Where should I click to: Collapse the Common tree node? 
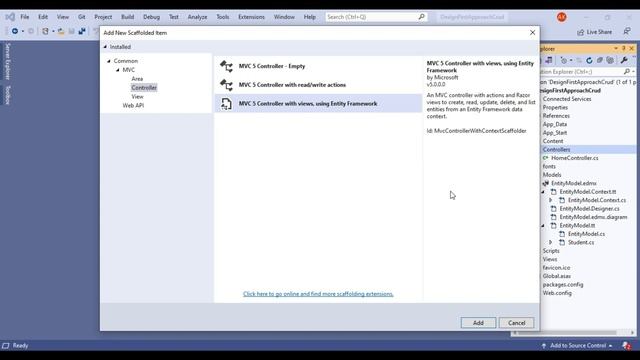(109, 61)
